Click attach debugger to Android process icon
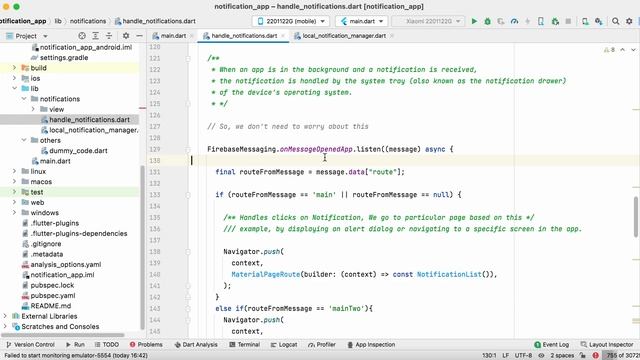The image size is (640, 360). pyautogui.click(x=555, y=21)
